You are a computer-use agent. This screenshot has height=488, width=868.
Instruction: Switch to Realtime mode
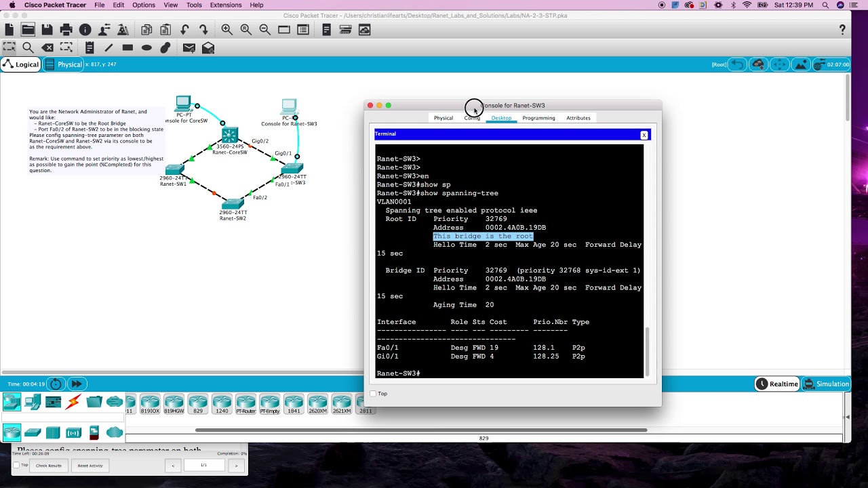coord(777,384)
